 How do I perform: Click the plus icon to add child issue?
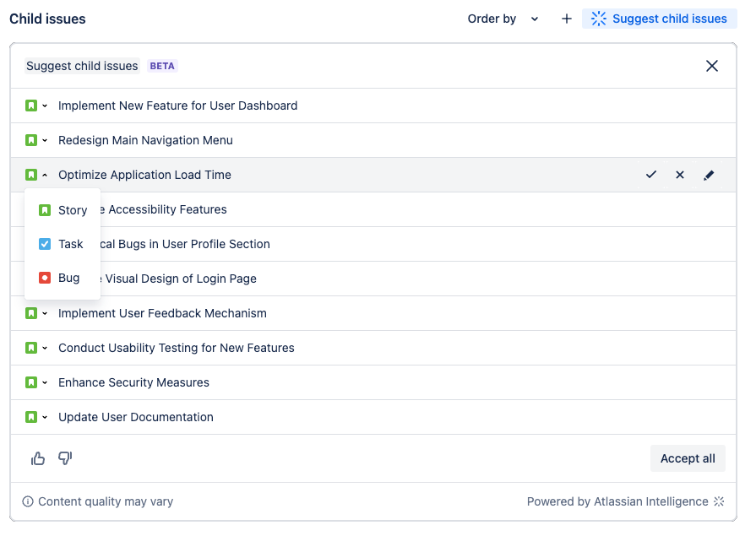(567, 19)
